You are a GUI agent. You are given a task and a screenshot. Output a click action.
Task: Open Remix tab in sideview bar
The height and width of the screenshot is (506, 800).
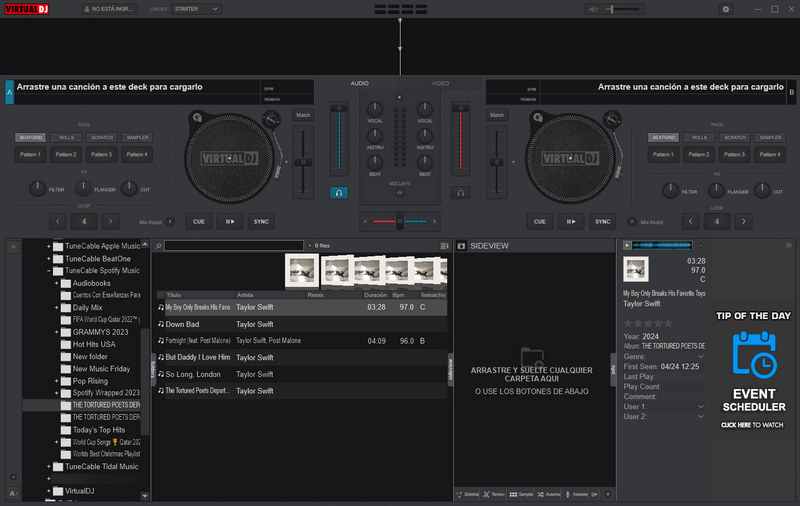[x=494, y=494]
